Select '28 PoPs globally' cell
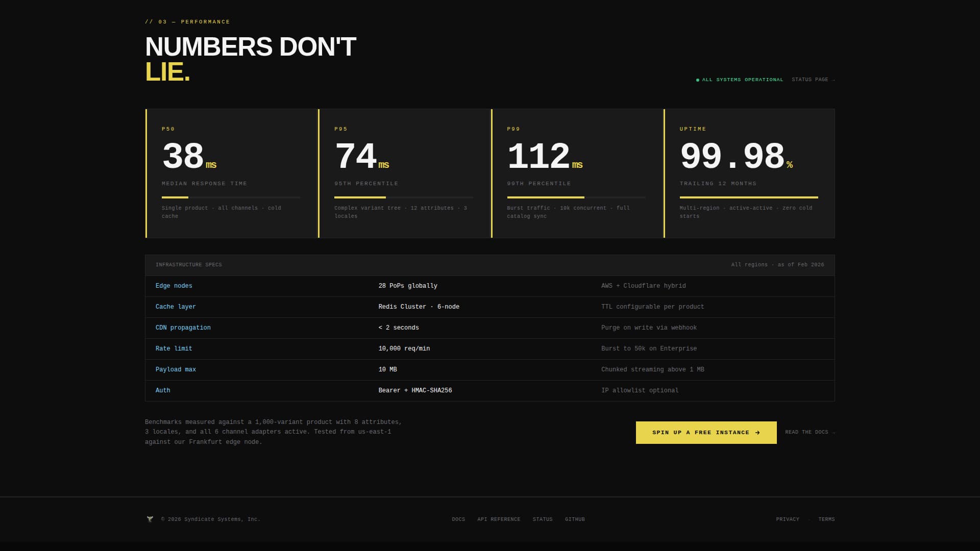 click(x=408, y=286)
